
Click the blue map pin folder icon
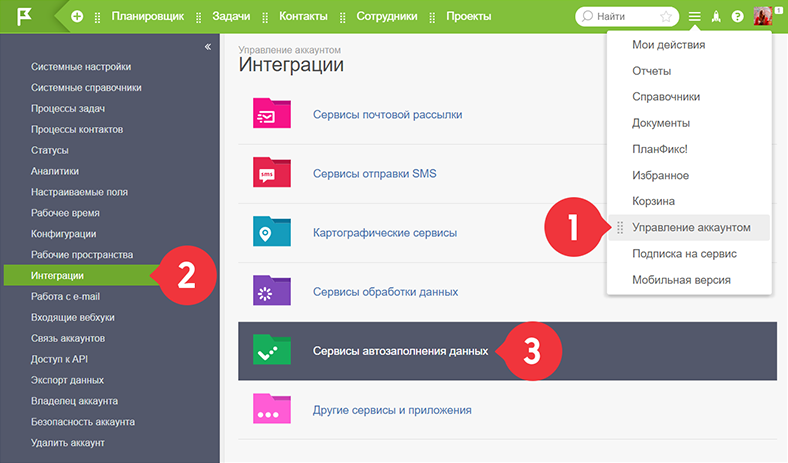click(272, 231)
